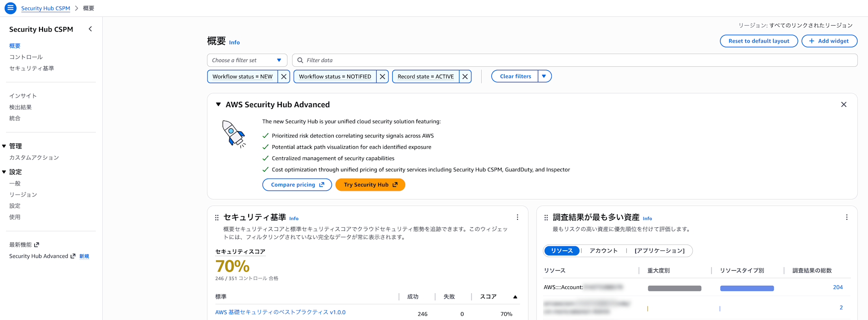Click Reset to default layout
The height and width of the screenshot is (320, 868).
click(x=759, y=41)
